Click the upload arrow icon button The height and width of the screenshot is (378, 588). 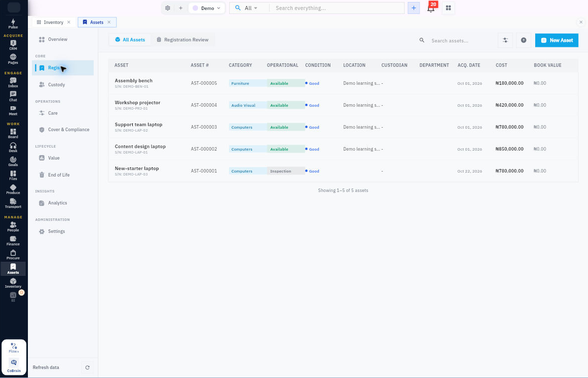click(x=524, y=40)
